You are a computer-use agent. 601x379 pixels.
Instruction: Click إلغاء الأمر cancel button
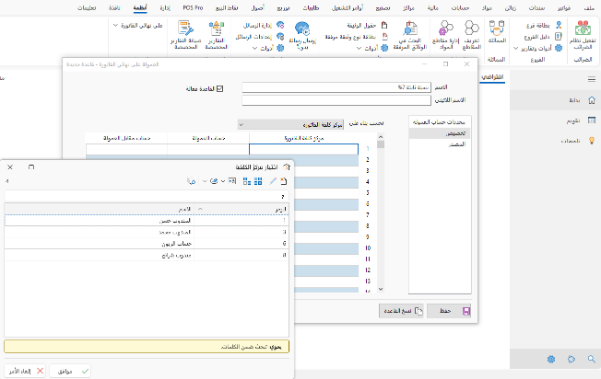click(x=25, y=371)
